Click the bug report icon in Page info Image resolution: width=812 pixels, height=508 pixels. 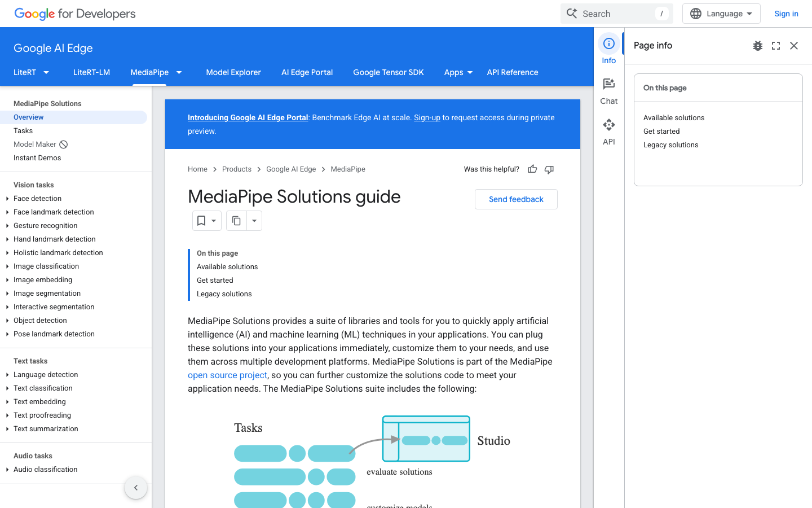(758, 46)
